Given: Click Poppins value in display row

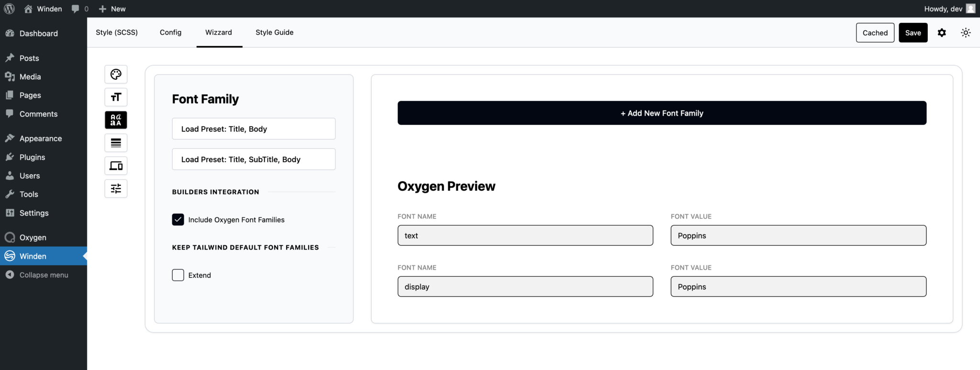Looking at the screenshot, I should (x=798, y=286).
